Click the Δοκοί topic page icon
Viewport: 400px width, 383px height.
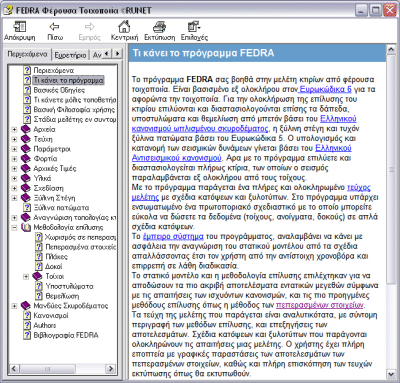[x=39, y=266]
